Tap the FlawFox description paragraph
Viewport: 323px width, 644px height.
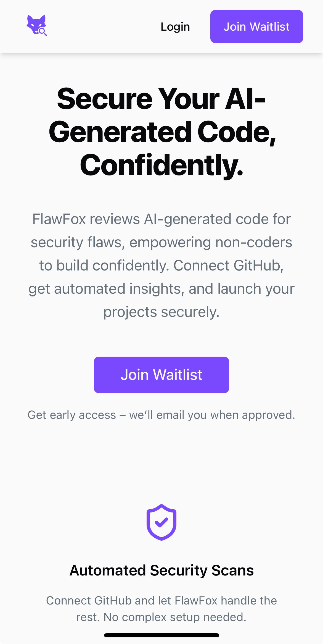coord(161,265)
